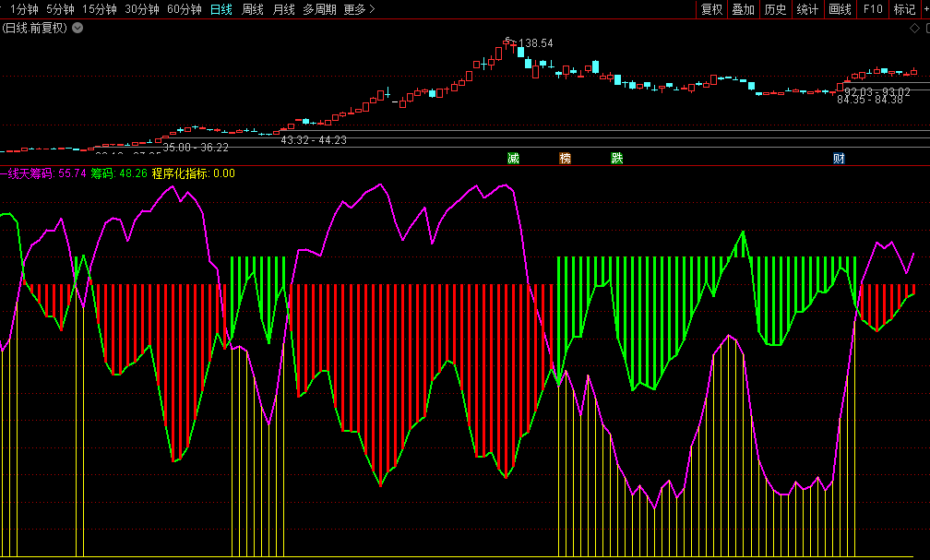Click the 财 financial report marker icon
The image size is (930, 560).
click(x=839, y=158)
